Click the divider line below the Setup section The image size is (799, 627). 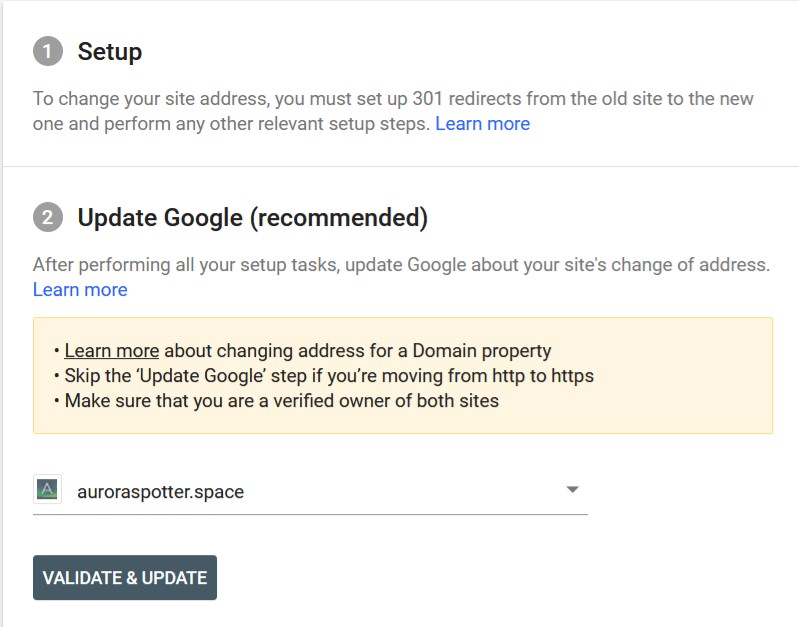(x=400, y=166)
